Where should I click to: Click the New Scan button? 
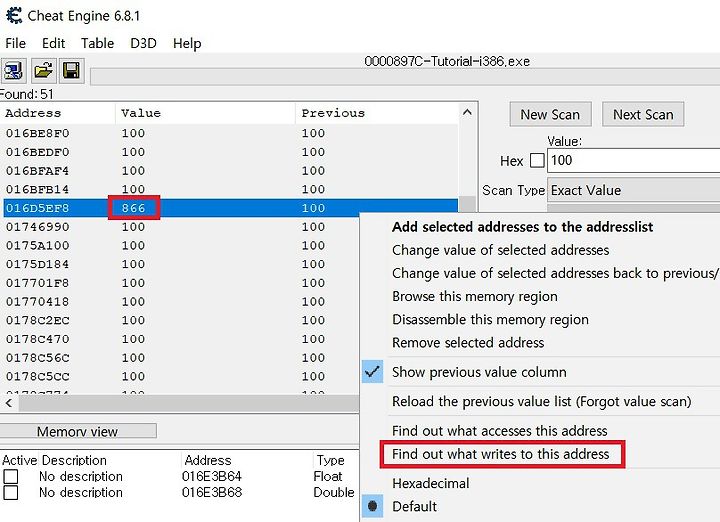pyautogui.click(x=550, y=114)
